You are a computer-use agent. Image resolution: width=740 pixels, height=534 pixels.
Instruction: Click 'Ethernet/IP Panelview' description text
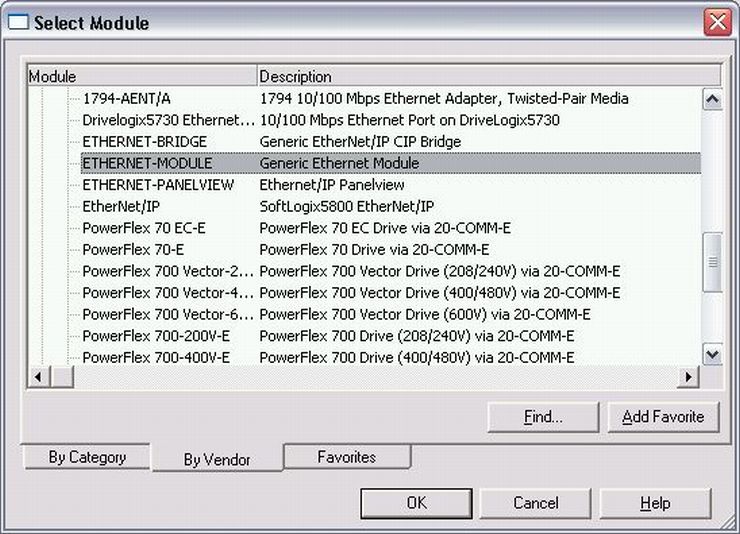(332, 185)
